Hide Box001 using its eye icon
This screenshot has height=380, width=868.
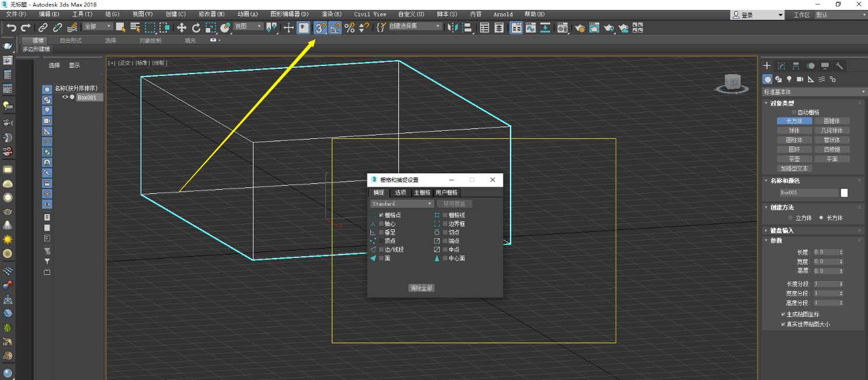click(65, 97)
